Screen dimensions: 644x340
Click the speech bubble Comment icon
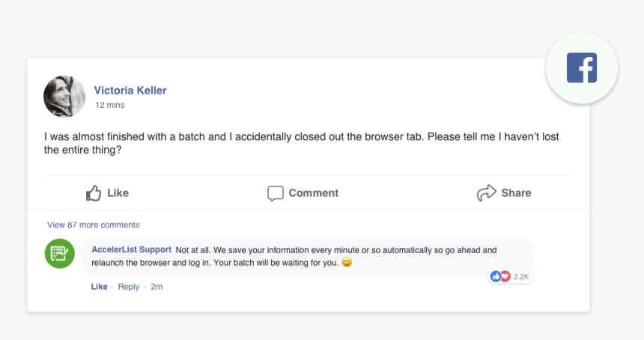275,193
